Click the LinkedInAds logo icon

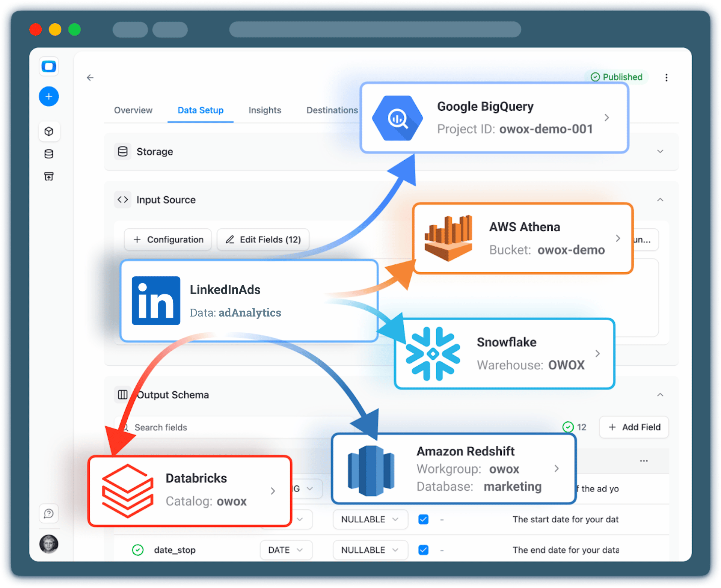pos(156,300)
